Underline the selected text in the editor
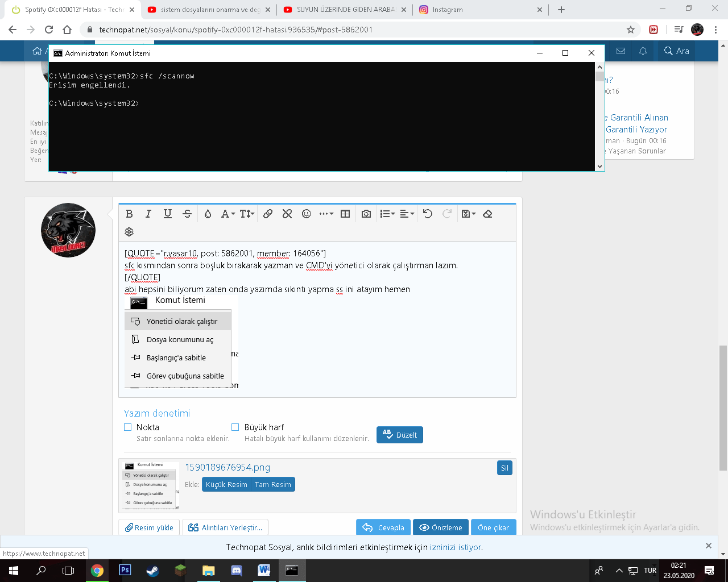The image size is (728, 582). [167, 214]
